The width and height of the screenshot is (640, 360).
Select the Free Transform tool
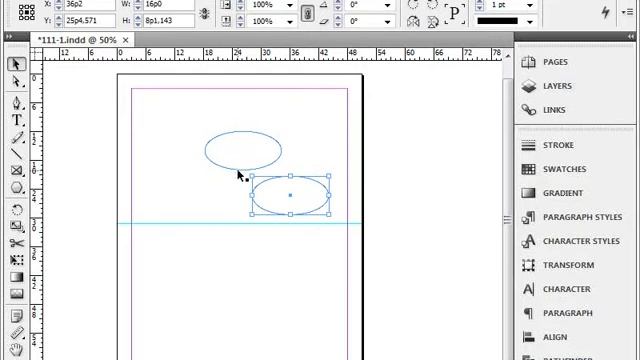(16, 260)
